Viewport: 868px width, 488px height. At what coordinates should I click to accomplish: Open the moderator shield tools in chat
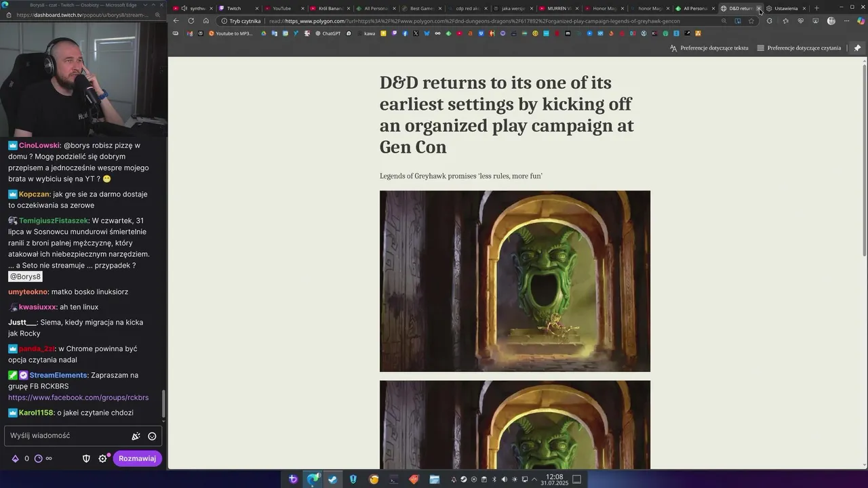[86, 459]
